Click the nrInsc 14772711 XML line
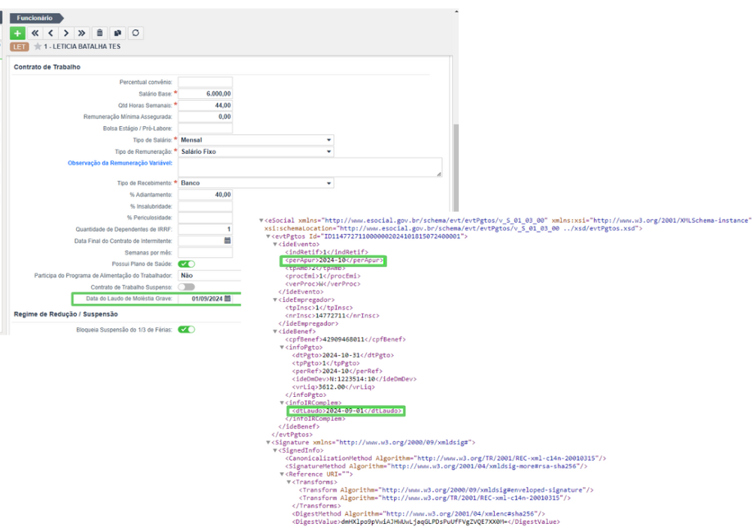 point(333,316)
